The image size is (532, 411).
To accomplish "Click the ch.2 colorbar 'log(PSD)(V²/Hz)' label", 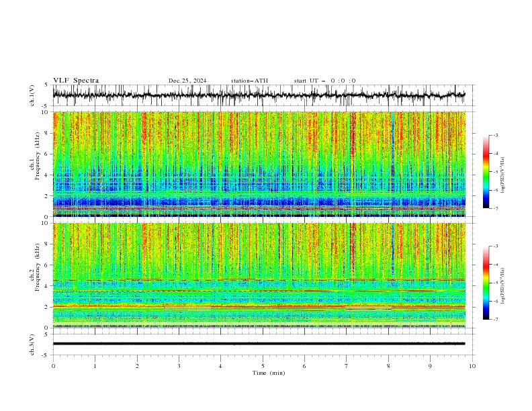I will pyautogui.click(x=502, y=285).
